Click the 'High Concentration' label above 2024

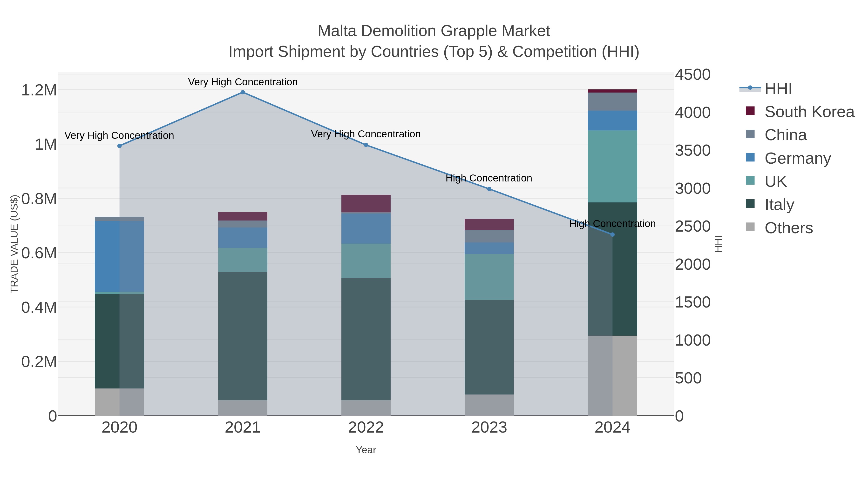(x=613, y=224)
